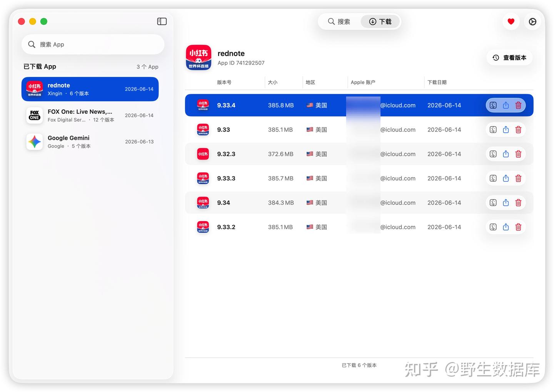Image resolution: width=554 pixels, height=392 pixels.
Task: Select the version number 9.33.3
Action: [x=226, y=178]
